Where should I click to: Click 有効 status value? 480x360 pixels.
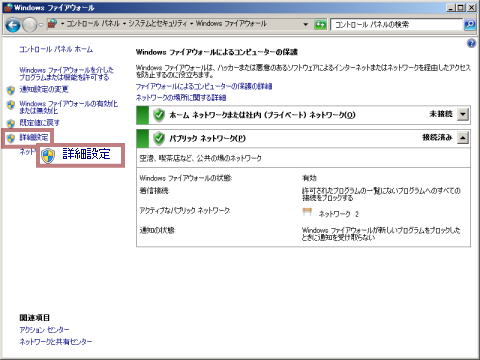point(309,178)
